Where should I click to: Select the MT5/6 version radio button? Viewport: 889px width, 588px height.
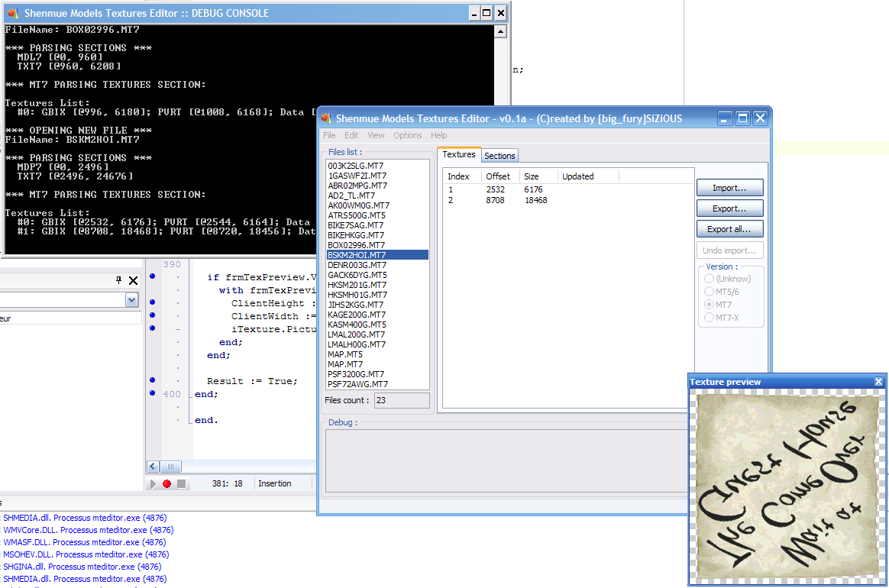point(709,292)
